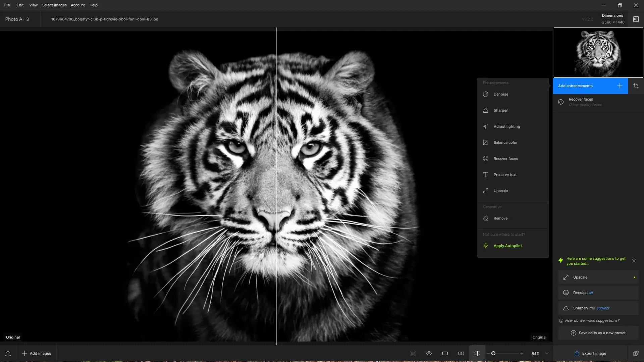Open the View menu
This screenshot has width=644, height=362.
pyautogui.click(x=33, y=5)
